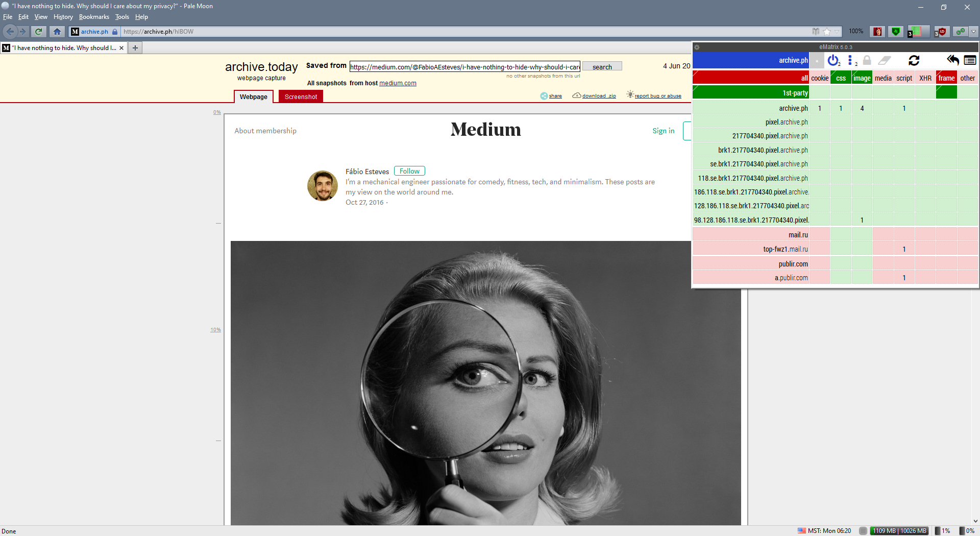This screenshot has height=536, width=980.
Task: Select the eraser icon to clear temporary rules
Action: coord(884,60)
